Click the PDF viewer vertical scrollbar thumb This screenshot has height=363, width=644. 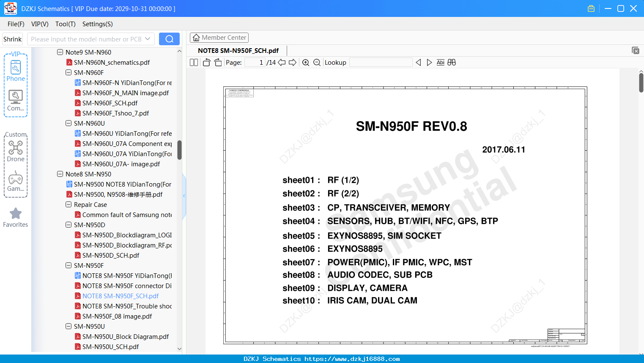click(x=641, y=82)
